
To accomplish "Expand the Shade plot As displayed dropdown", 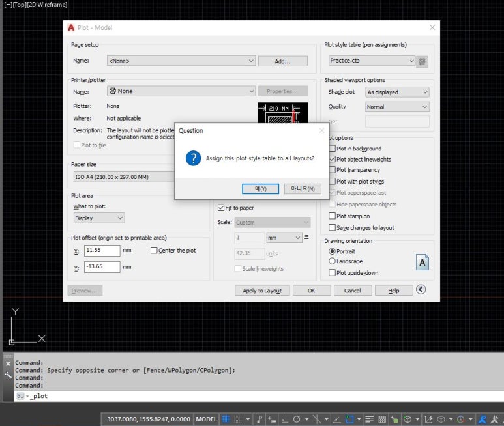I will (x=396, y=92).
